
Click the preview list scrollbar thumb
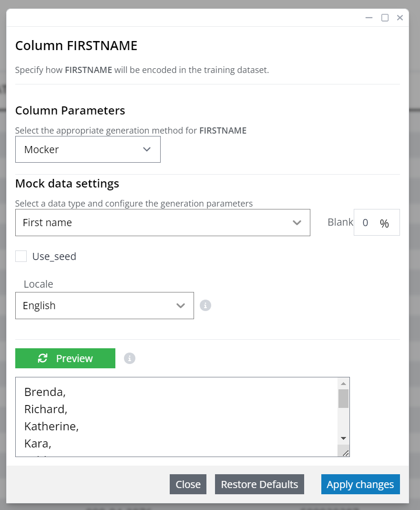coord(343,398)
